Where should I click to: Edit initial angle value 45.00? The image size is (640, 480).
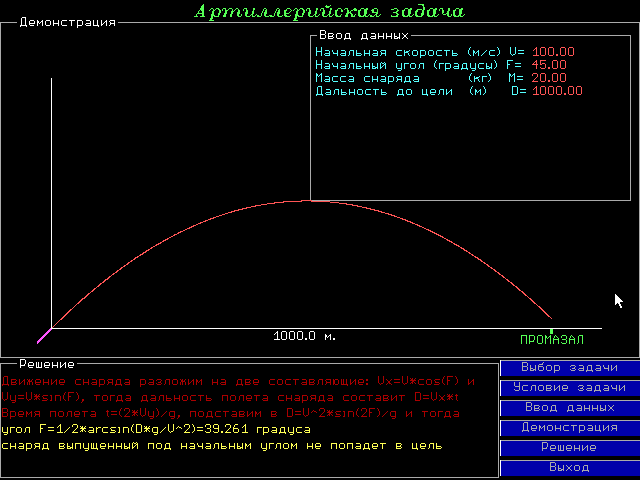click(x=549, y=65)
